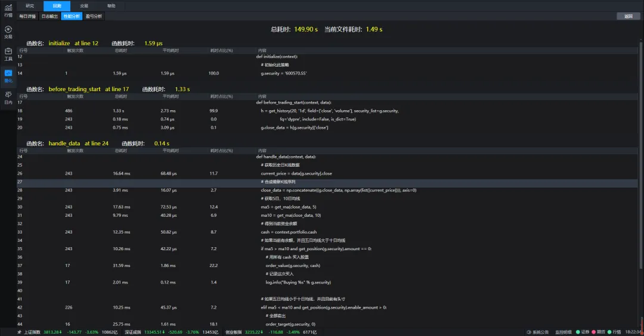Click the 内容 header of the initialize table
The height and width of the screenshot is (336, 644).
[x=262, y=51]
